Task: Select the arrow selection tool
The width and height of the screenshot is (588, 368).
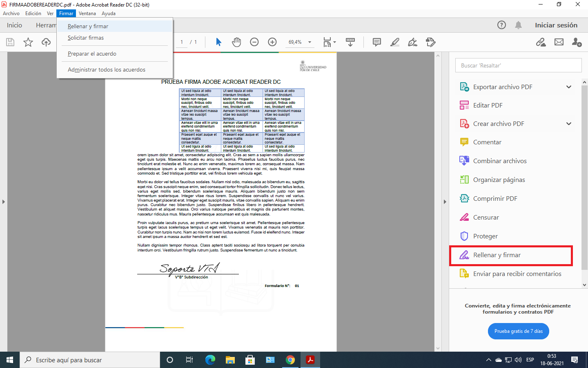Action: (x=218, y=42)
